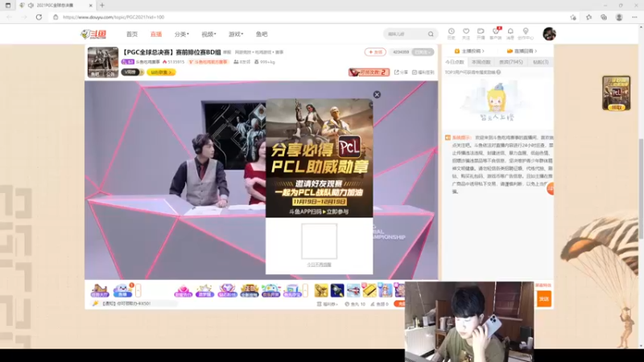
Task: Open the 主播投稿 link
Action: point(469,51)
